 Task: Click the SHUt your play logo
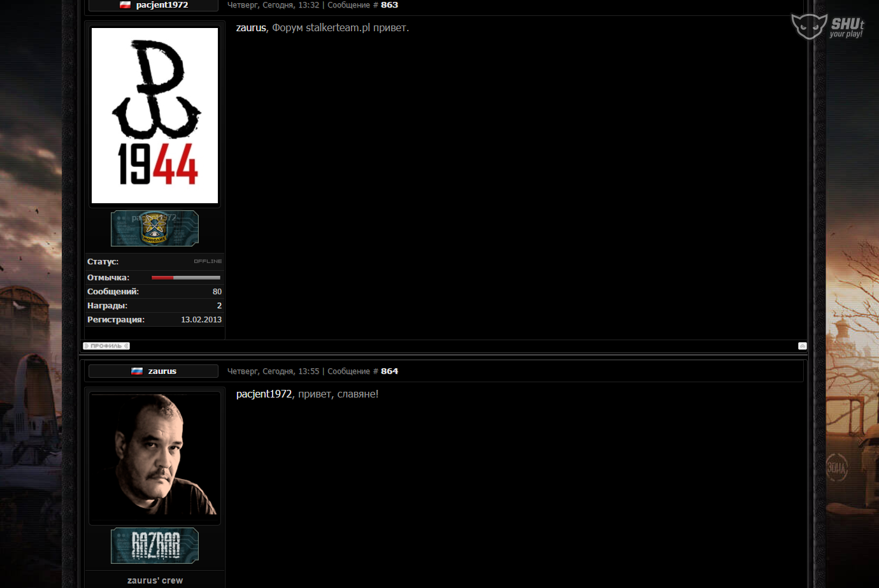[827, 27]
